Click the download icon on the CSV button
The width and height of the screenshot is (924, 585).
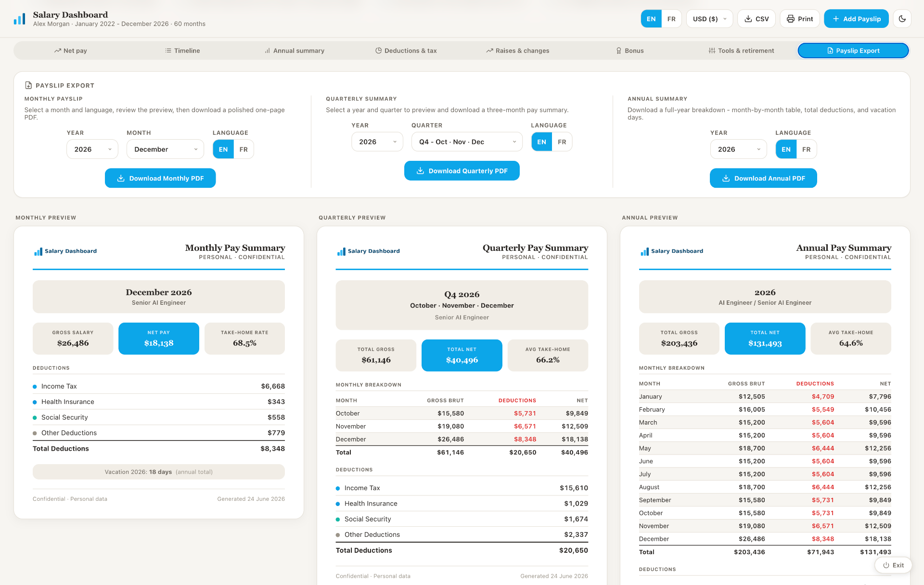[x=748, y=19]
